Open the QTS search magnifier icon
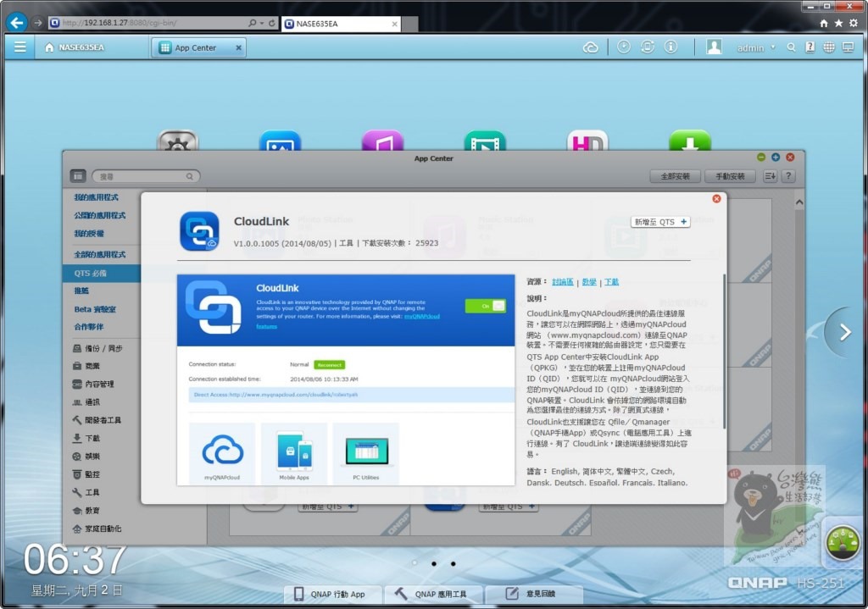 791,47
